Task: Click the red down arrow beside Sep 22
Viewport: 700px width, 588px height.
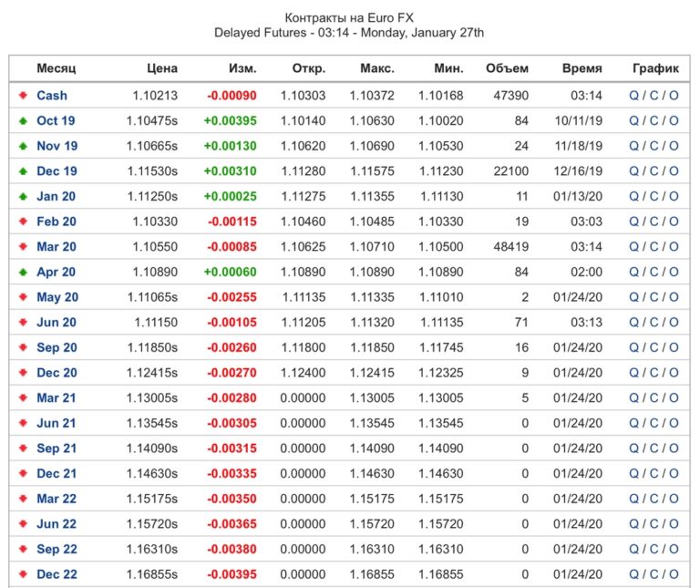Action: point(23,549)
